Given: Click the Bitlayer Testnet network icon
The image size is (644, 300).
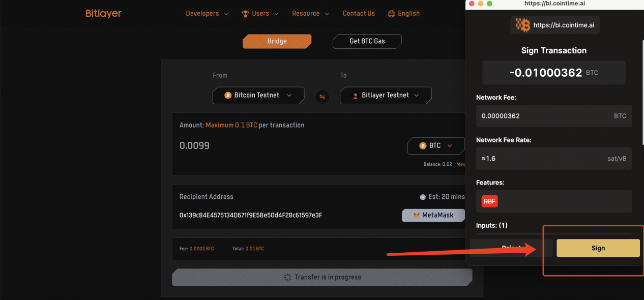Looking at the screenshot, I should pos(355,95).
